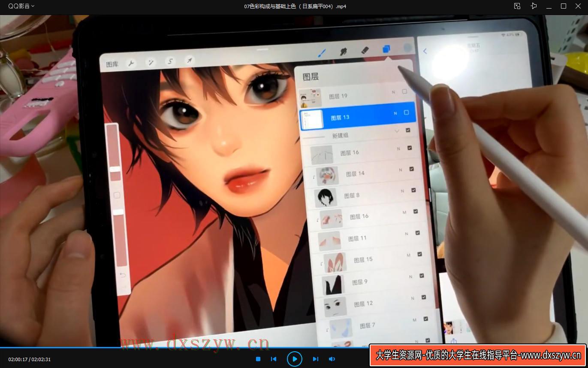588x368 pixels.
Task: Select the Eraser tool in Procreate
Action: 365,50
